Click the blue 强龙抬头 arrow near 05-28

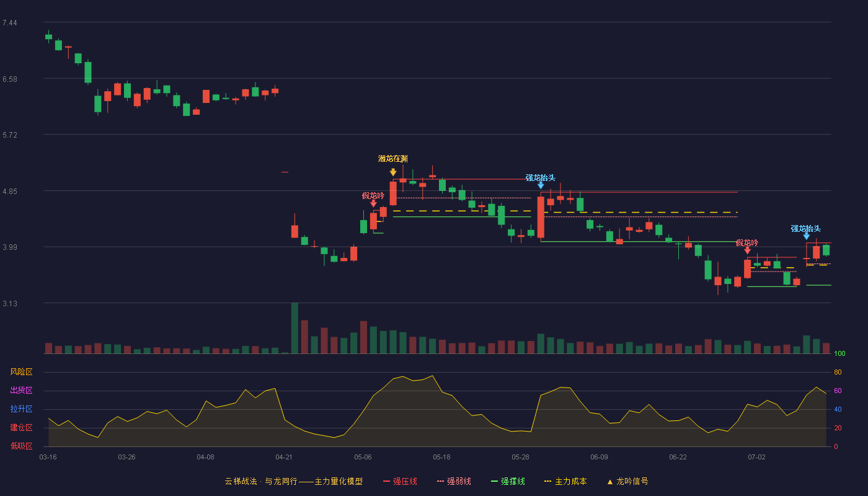[x=541, y=185]
